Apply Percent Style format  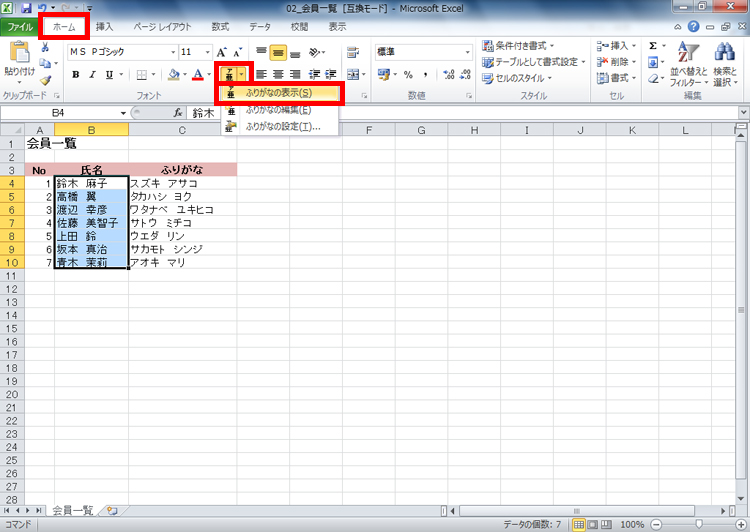tap(408, 75)
